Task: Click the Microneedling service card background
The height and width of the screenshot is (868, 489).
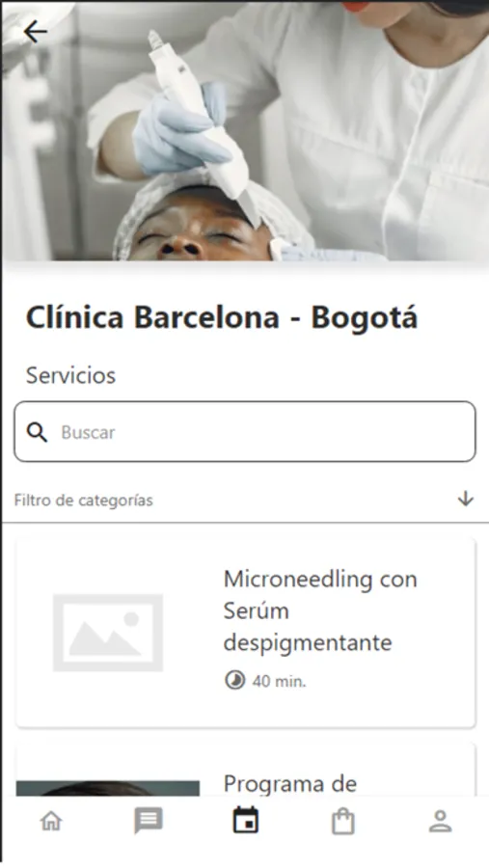Action: coord(245,633)
